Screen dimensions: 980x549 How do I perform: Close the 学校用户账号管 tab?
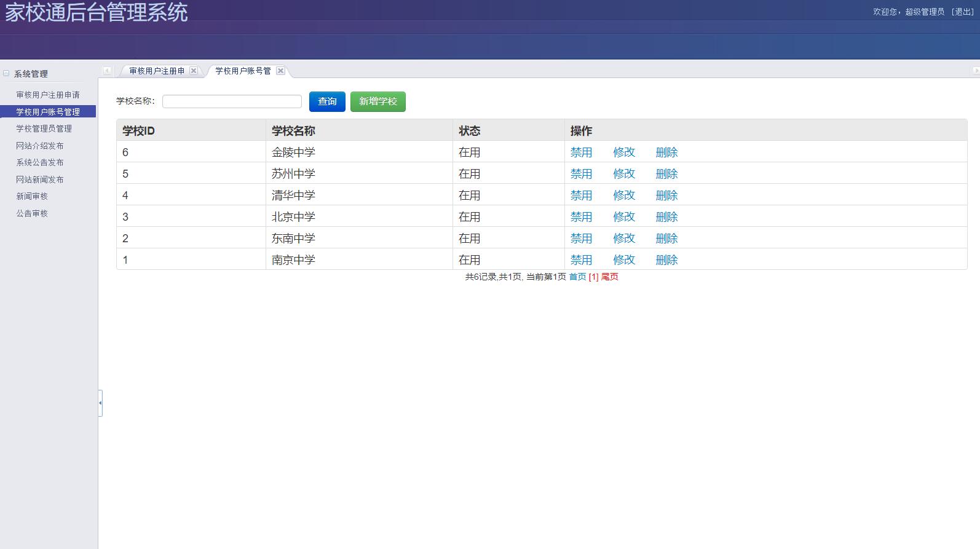pyautogui.click(x=280, y=71)
